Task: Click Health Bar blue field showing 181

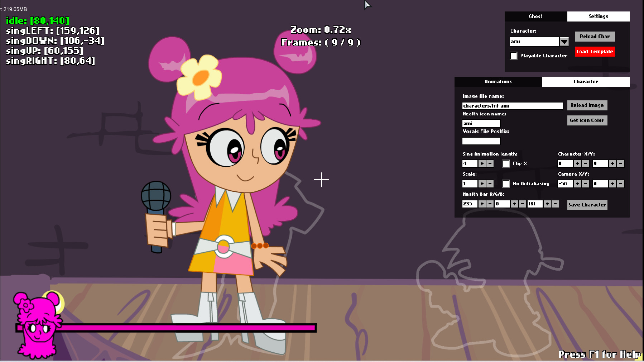Action: (x=535, y=204)
